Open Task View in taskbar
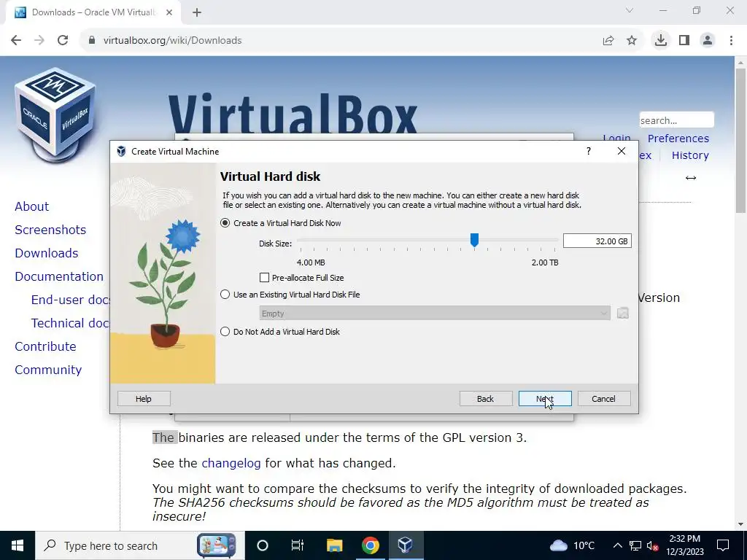 pyautogui.click(x=298, y=545)
